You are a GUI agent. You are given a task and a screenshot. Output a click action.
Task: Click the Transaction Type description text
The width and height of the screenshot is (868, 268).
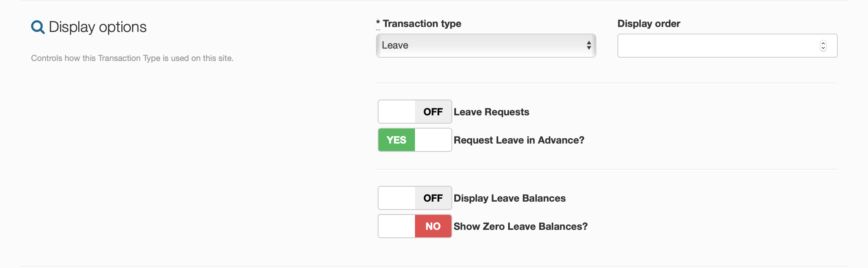coord(132,58)
